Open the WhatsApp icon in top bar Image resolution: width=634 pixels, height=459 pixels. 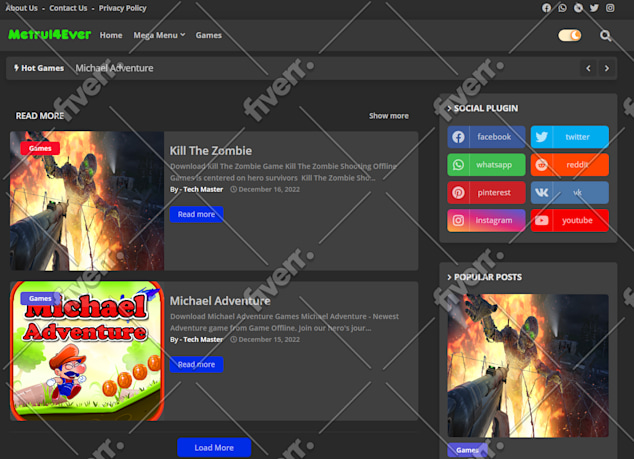pyautogui.click(x=562, y=8)
